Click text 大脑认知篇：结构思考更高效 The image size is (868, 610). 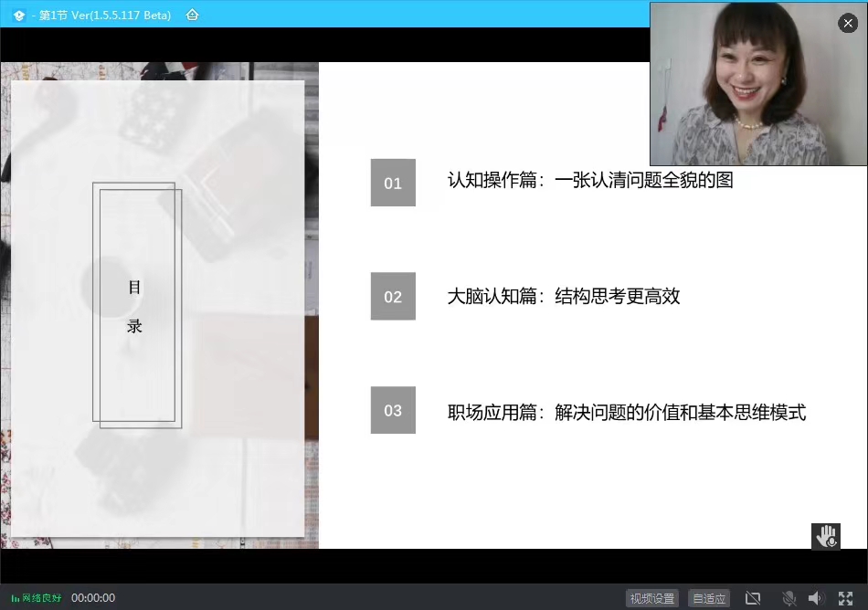[564, 296]
